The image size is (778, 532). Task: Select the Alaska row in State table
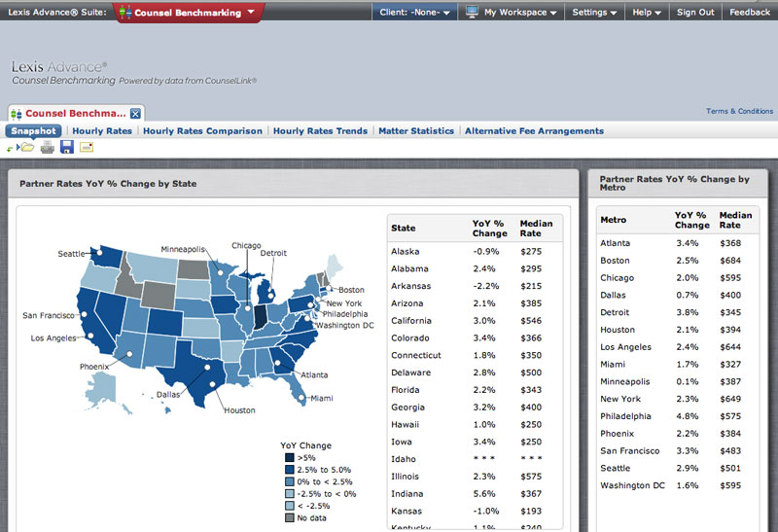pos(475,252)
